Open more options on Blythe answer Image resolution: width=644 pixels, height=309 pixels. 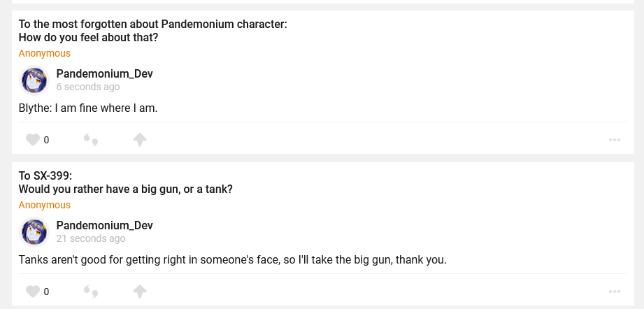pos(615,140)
